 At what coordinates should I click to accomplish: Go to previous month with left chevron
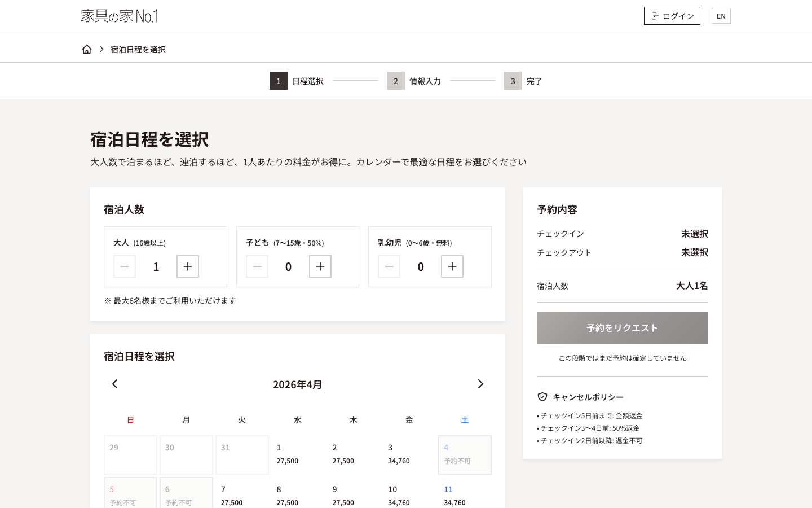[x=115, y=384]
